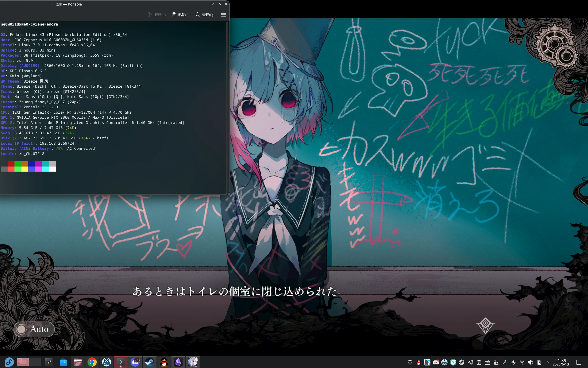This screenshot has width=588, height=368.
Task: Toggle sleep and screen lock inhibition icon
Action: (496, 362)
